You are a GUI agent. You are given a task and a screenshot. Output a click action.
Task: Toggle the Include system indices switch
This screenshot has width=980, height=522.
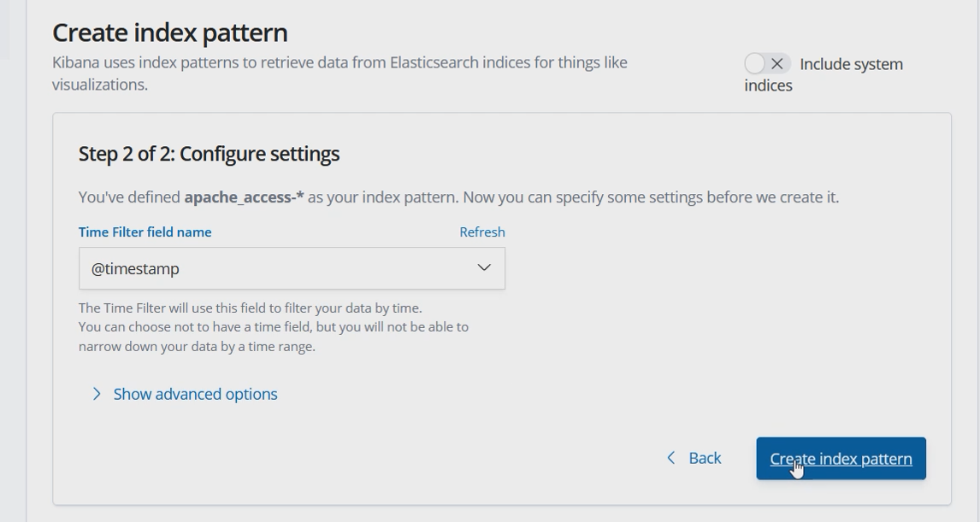click(x=766, y=64)
